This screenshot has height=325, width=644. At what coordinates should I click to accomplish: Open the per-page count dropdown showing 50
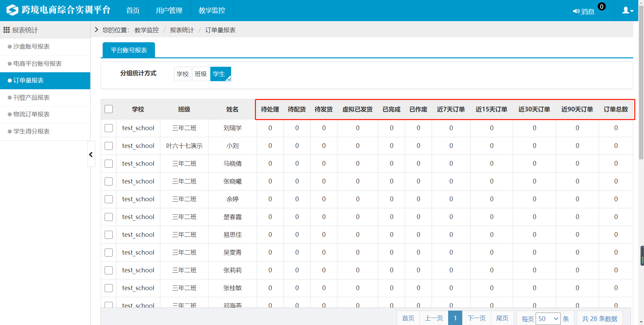tap(548, 319)
